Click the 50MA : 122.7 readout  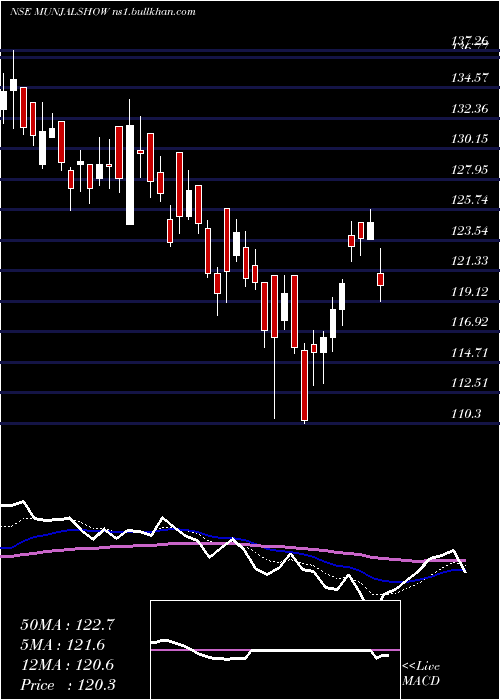(67, 625)
